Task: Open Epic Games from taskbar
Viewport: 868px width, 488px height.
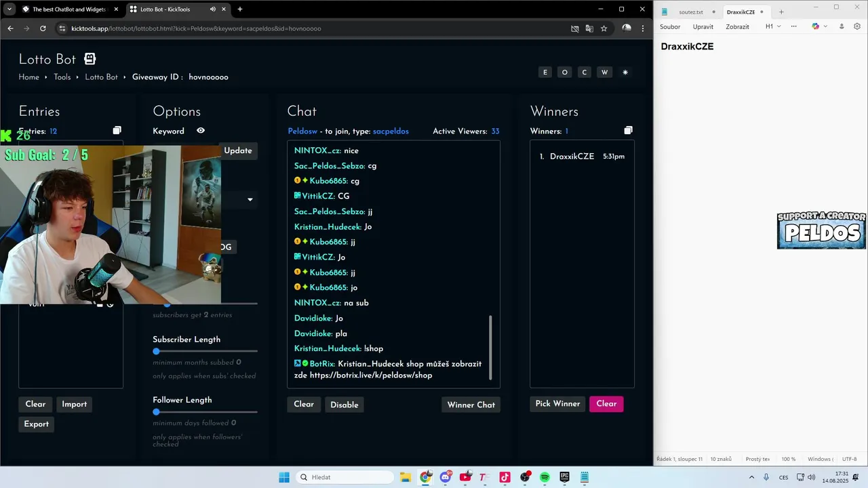Action: click(564, 477)
